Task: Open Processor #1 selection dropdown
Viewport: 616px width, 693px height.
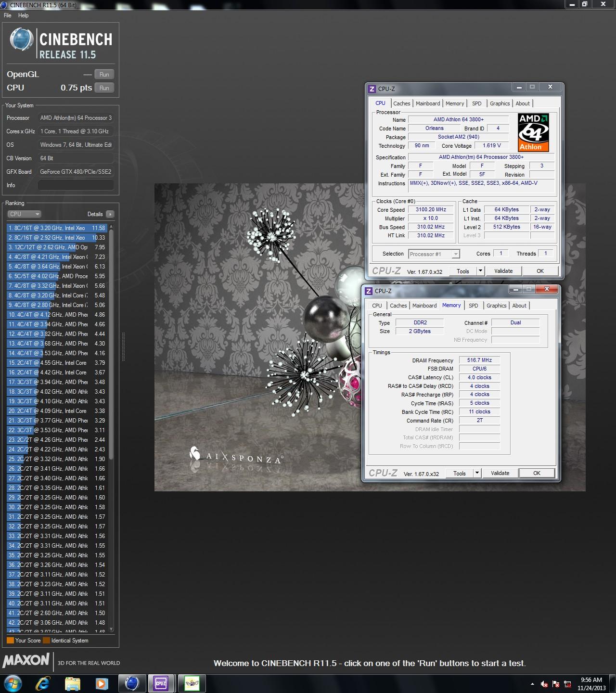Action: tap(434, 254)
